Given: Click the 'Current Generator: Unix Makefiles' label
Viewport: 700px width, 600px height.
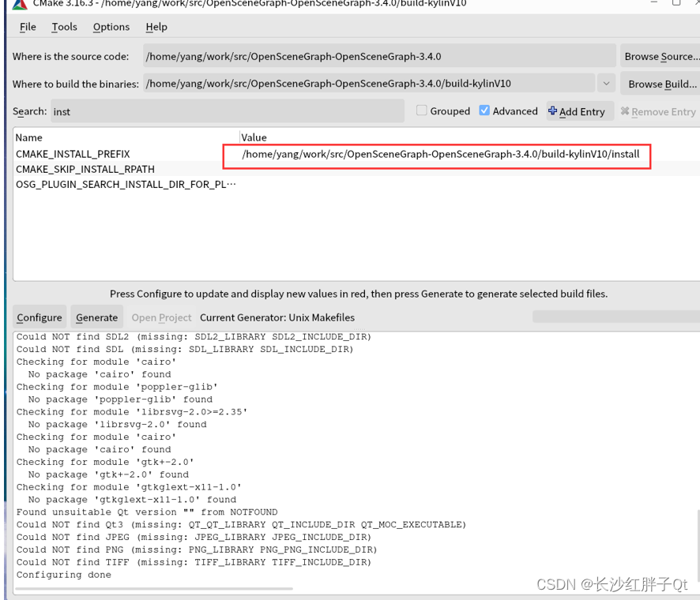Looking at the screenshot, I should [277, 317].
